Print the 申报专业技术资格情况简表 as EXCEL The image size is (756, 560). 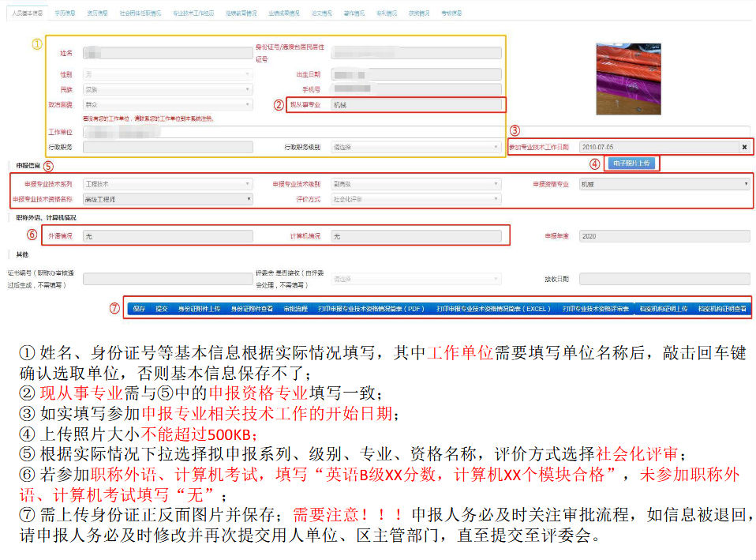coord(494,309)
